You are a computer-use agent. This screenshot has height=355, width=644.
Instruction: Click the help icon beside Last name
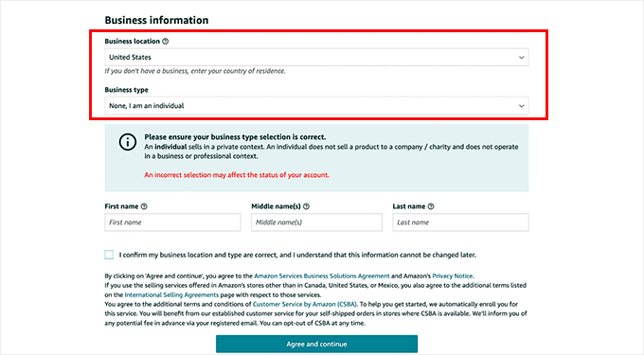(x=430, y=206)
